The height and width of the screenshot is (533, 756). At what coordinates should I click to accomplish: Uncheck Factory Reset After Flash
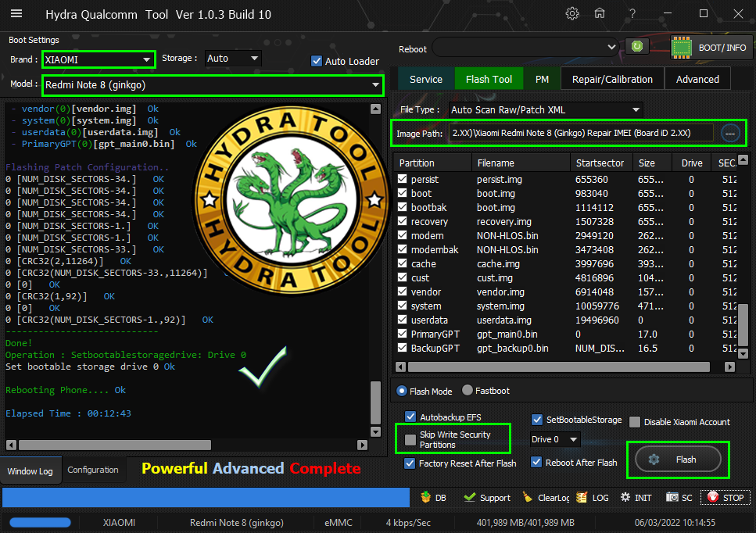(x=410, y=463)
